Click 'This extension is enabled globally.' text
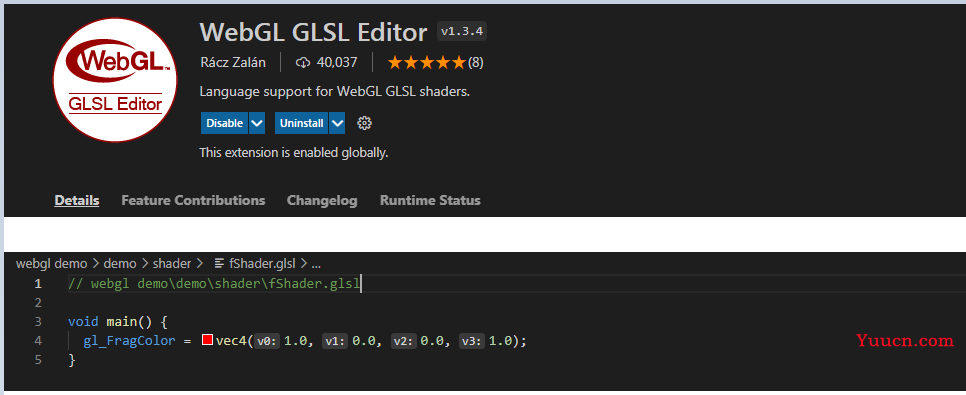The image size is (966, 395). click(294, 152)
